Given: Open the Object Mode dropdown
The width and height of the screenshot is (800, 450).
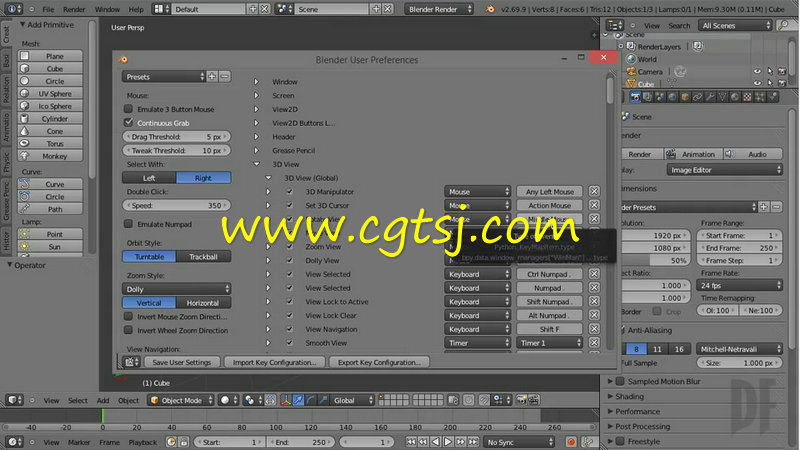Looking at the screenshot, I should click(x=181, y=400).
